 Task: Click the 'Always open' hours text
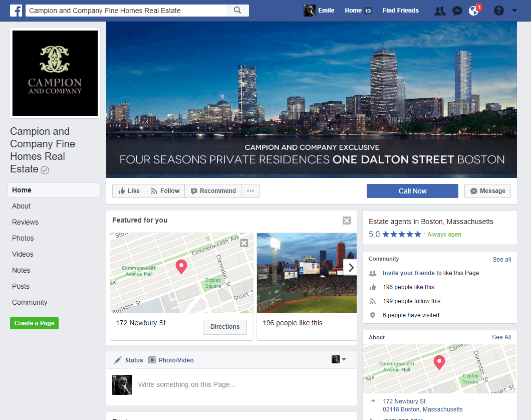(x=444, y=235)
